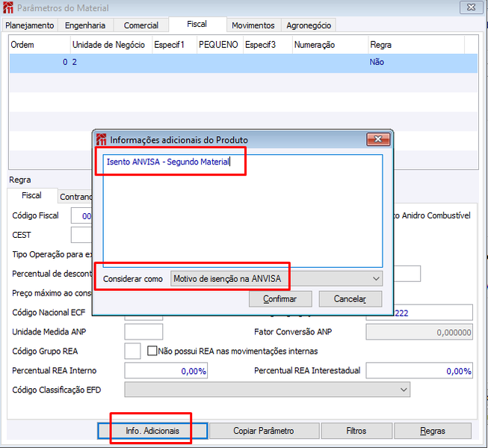This screenshot has height=448, width=488.
Task: Click the Fator Conversão ANP field
Action: pos(419,332)
